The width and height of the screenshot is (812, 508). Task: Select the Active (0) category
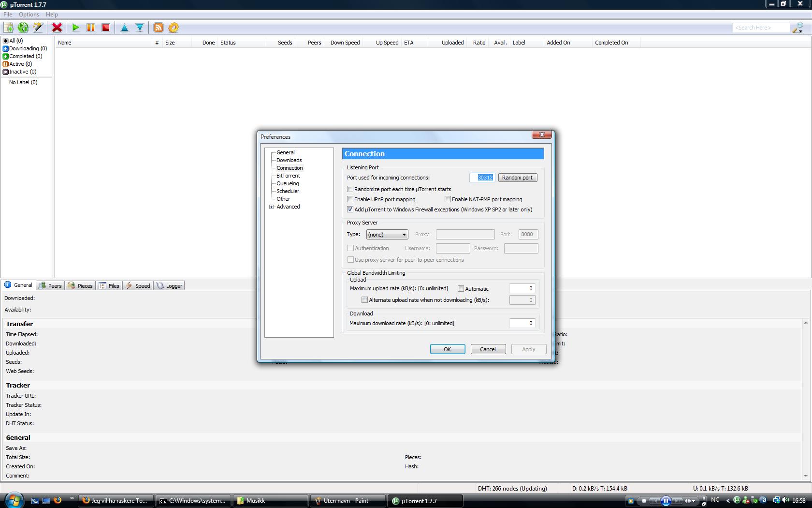[17, 64]
